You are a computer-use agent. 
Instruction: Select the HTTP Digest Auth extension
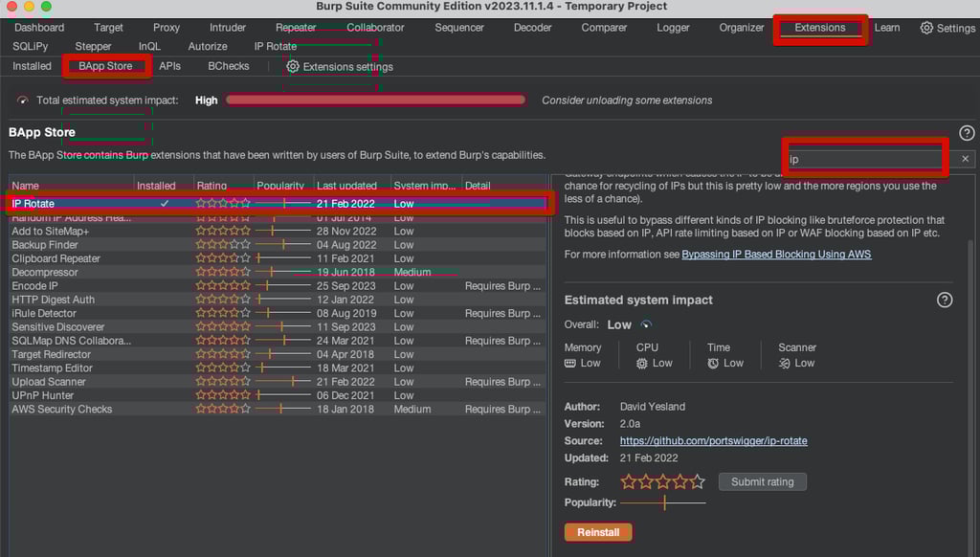(x=278, y=300)
